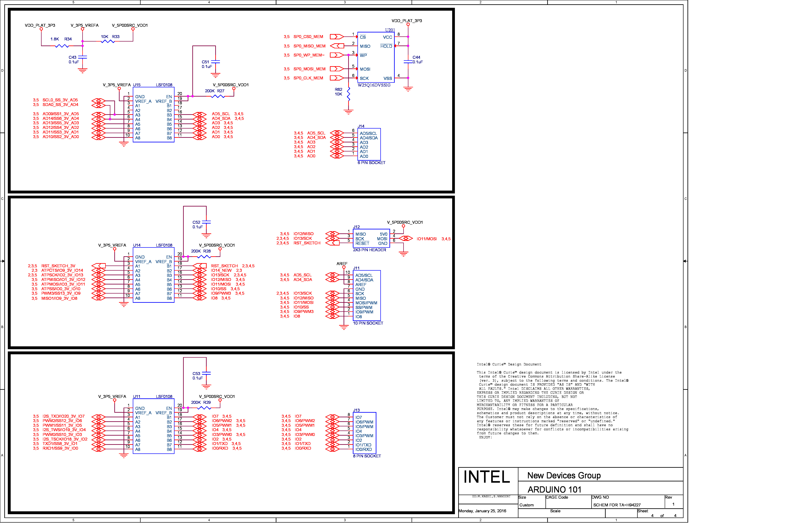Image resolution: width=812 pixels, height=525 pixels.
Task: Click the MISO1/IO9_3V_IO8 signal name
Action: [x=60, y=299]
